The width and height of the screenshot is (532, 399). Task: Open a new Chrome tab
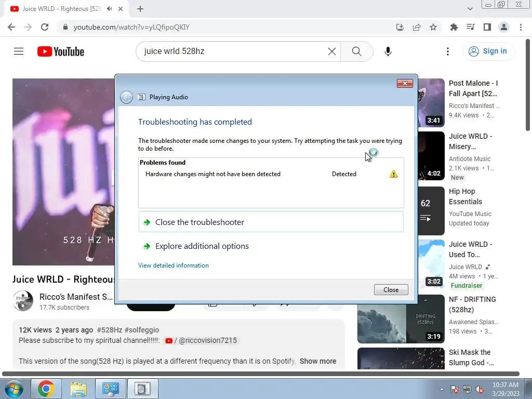click(140, 9)
